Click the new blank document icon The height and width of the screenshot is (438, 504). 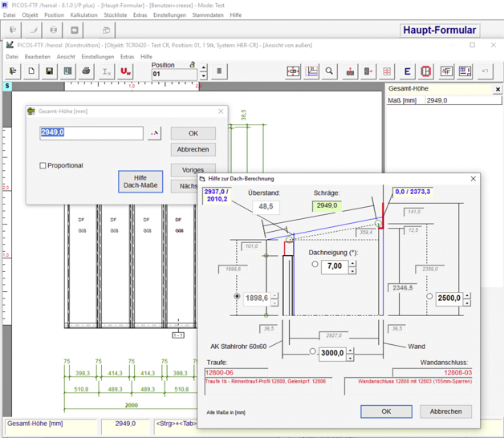(31, 71)
